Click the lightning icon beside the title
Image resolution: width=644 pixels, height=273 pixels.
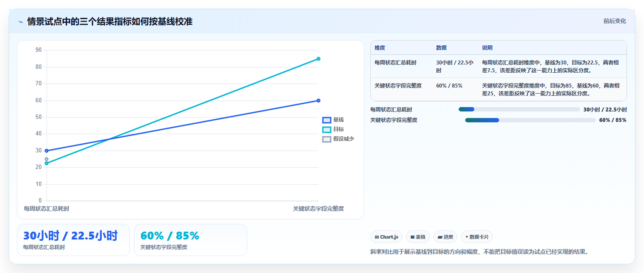click(x=20, y=22)
